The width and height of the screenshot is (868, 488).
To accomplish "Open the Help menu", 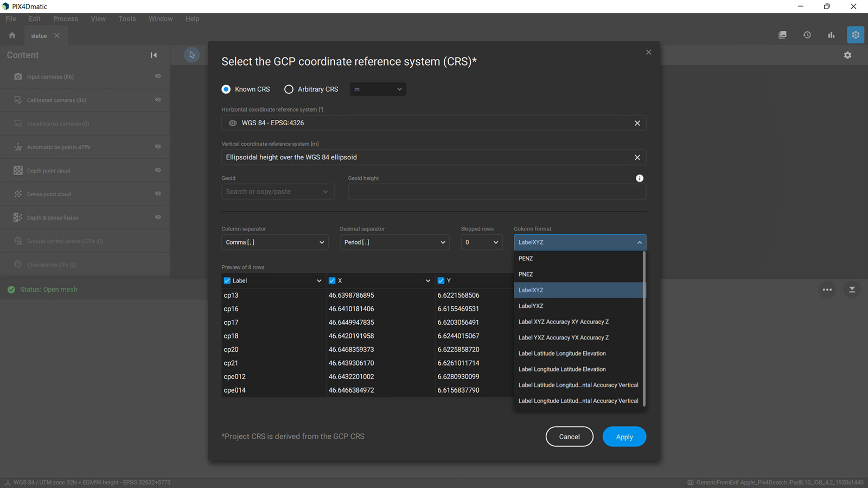I will pos(192,18).
